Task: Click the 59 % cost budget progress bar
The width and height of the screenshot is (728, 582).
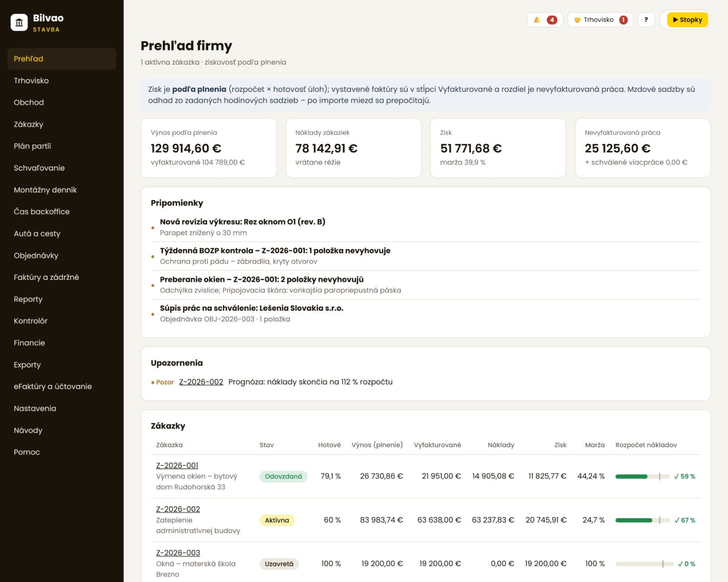Action: [642, 476]
